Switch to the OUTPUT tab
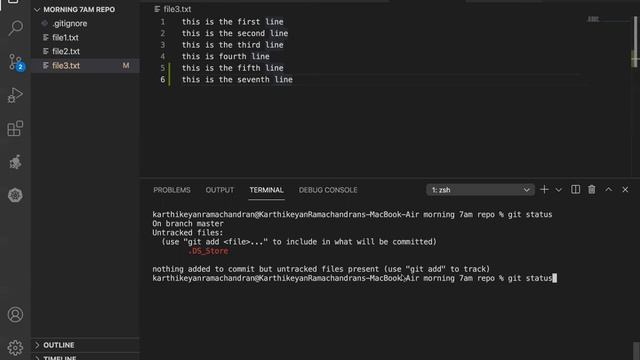This screenshot has width=640, height=360. click(x=220, y=190)
